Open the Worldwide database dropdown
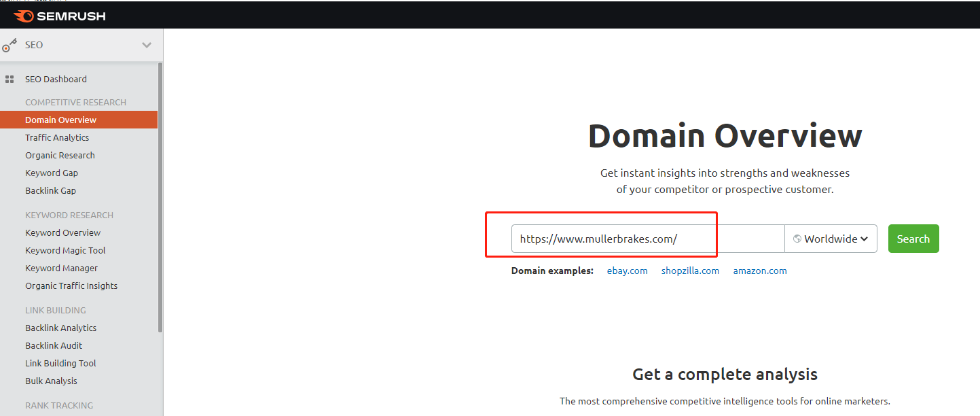 point(831,239)
